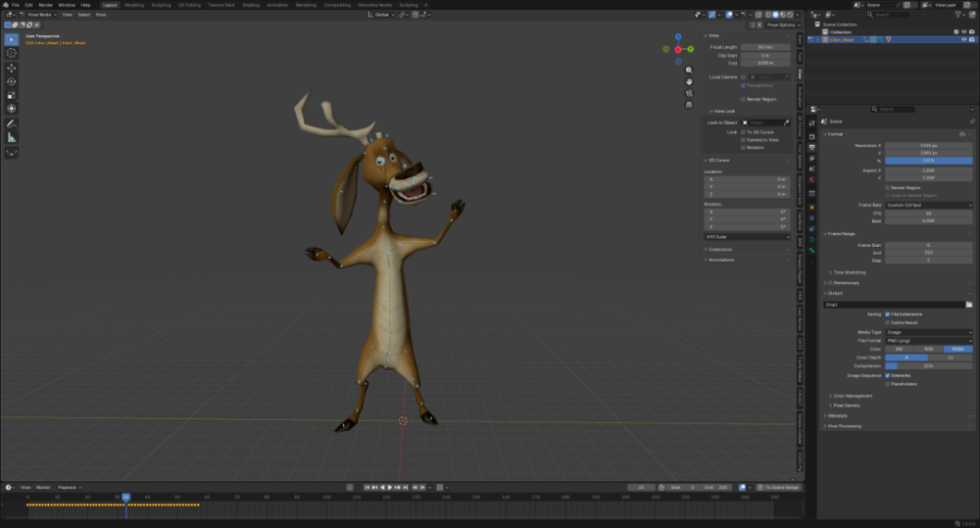Screen dimensions: 980x528
Task: Select the Transform tool
Action: click(11, 109)
